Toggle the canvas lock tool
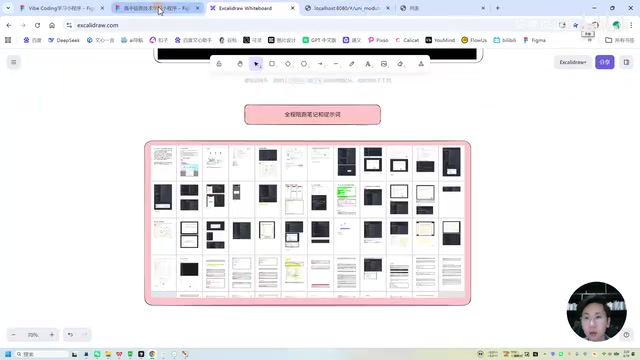Image resolution: width=640 pixels, height=360 pixels. coord(219,64)
